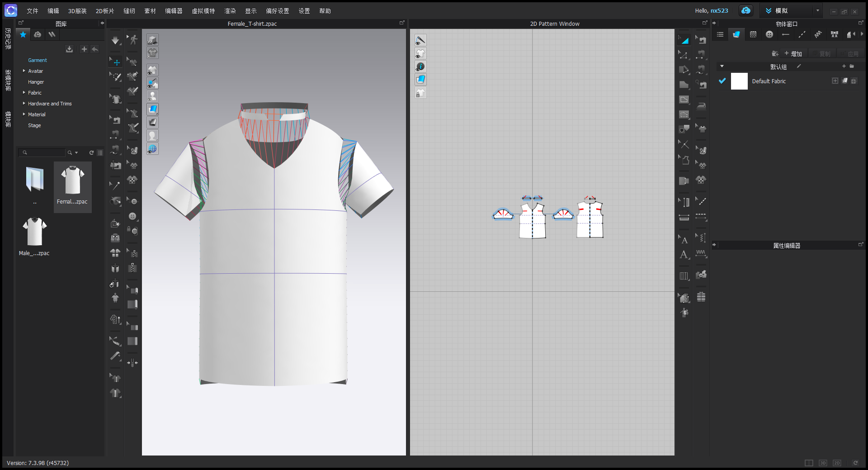Open the 模块库 side tab
Screen dimensions: 868x470
[8, 119]
